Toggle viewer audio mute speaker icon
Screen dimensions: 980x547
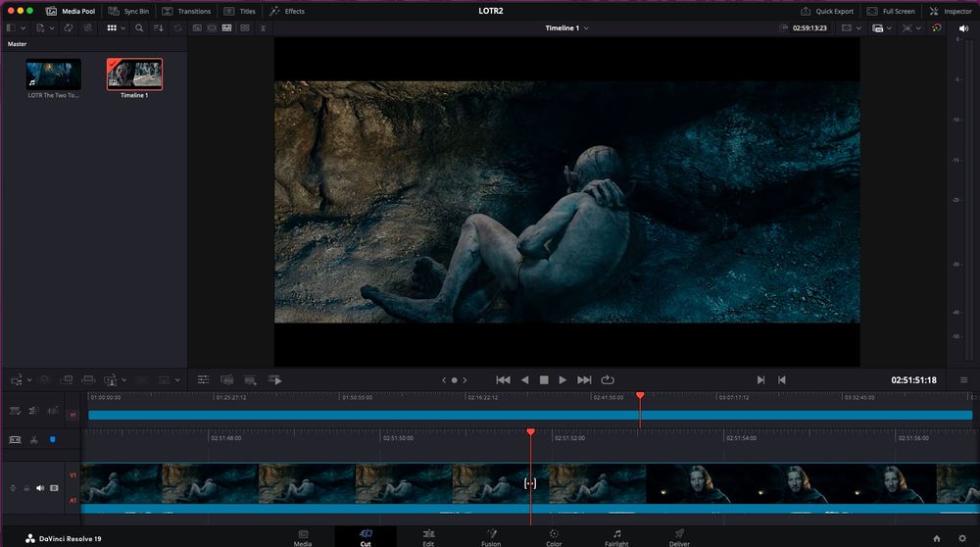pyautogui.click(x=963, y=28)
